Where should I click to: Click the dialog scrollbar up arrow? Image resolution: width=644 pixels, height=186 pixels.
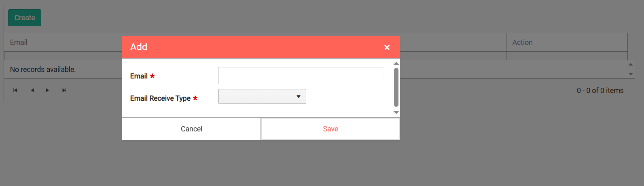pyautogui.click(x=396, y=63)
